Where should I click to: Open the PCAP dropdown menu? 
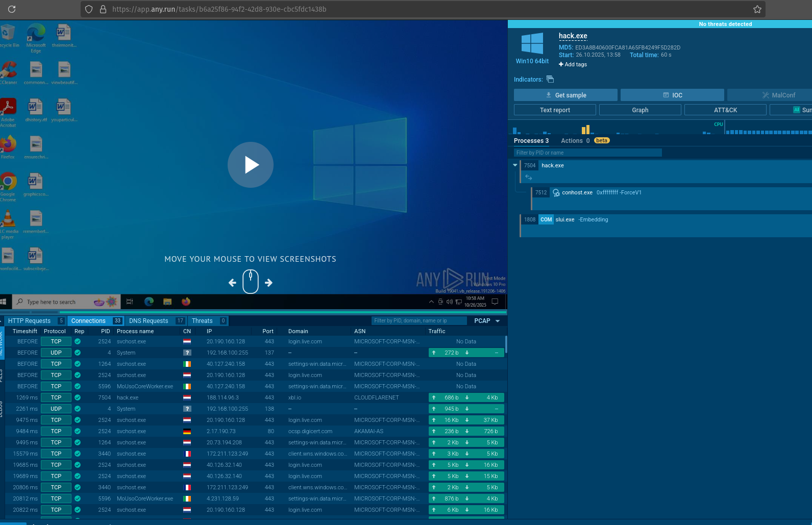pyautogui.click(x=487, y=321)
